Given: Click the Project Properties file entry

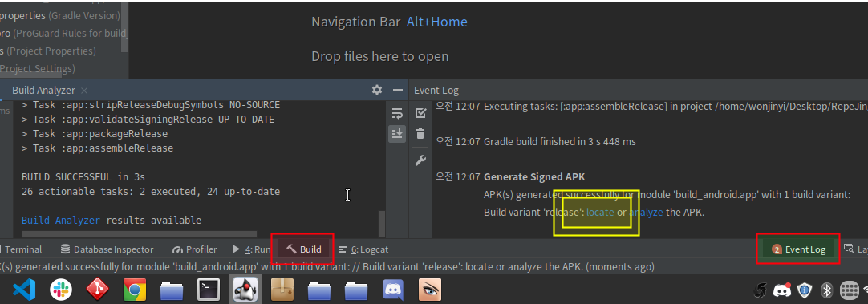Looking at the screenshot, I should click(x=47, y=51).
